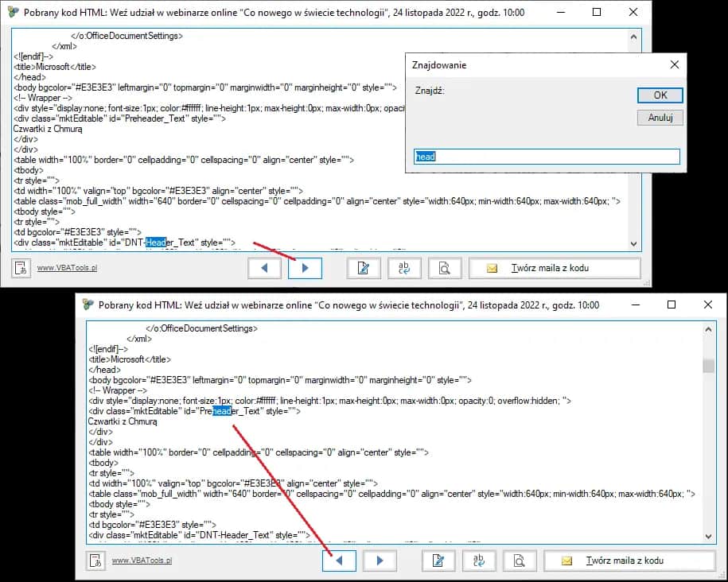Open find-and-replace via the ab icon, top window
This screenshot has width=728, height=582.
click(x=404, y=268)
